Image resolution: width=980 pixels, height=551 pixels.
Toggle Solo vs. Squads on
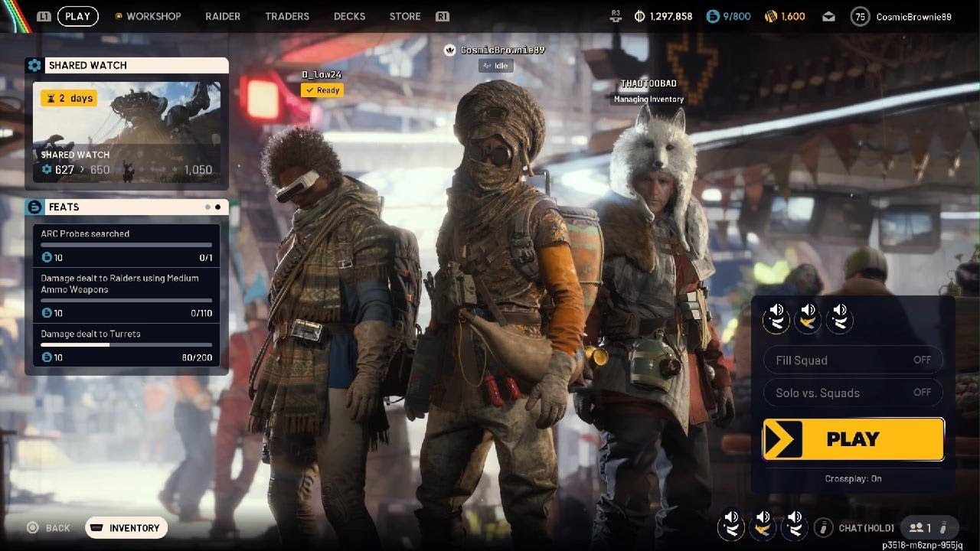pos(853,393)
